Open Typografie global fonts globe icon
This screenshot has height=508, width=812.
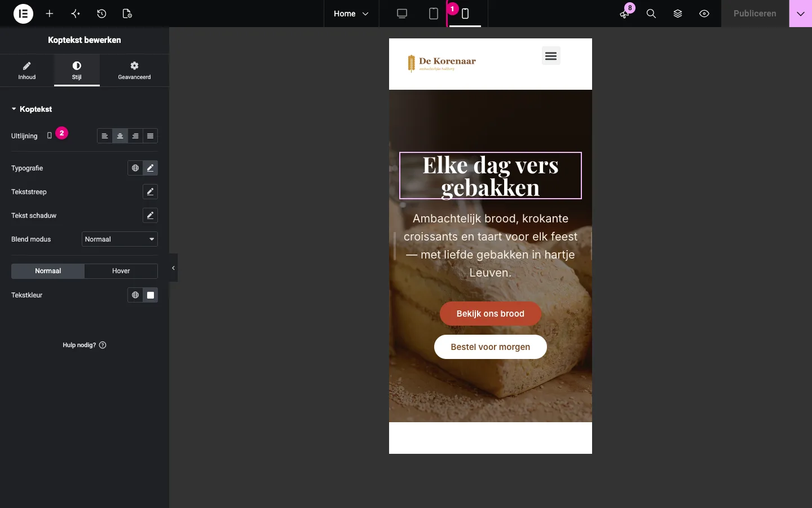(x=135, y=168)
